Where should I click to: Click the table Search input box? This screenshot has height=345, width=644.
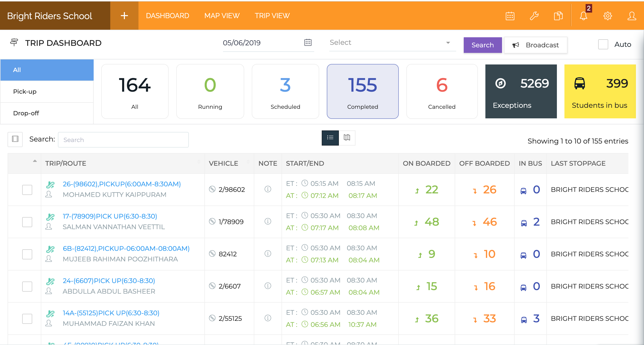click(123, 140)
